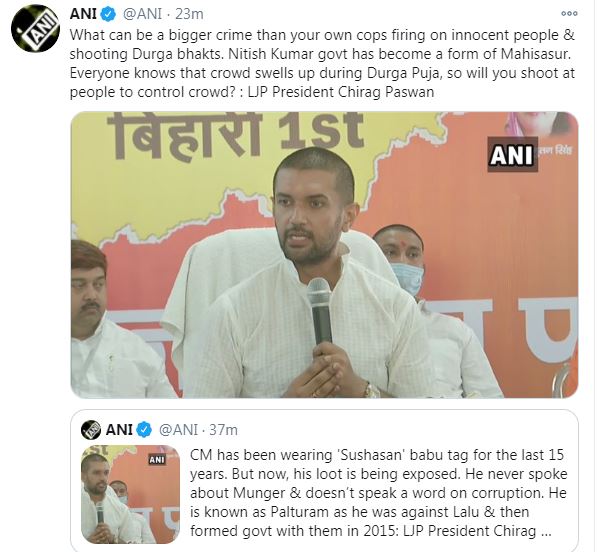This screenshot has width=602, height=552.
Task: Open the three-dot more options menu
Action: coord(569,14)
